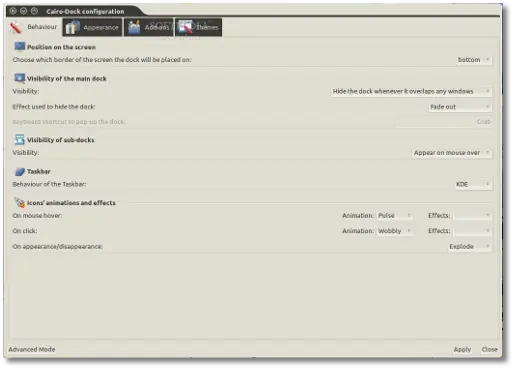Click the Taskbar heading text

pyautogui.click(x=39, y=171)
